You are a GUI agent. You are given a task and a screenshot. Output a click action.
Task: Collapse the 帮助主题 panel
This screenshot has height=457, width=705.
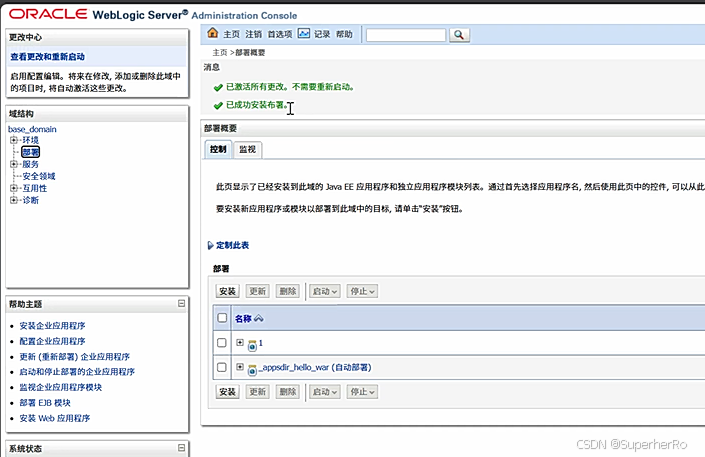coord(181,304)
